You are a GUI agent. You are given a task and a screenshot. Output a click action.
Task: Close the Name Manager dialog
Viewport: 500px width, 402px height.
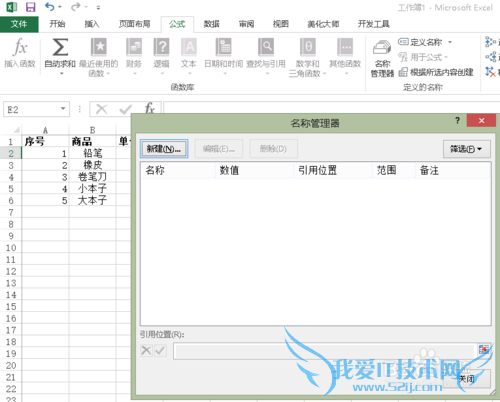481,120
